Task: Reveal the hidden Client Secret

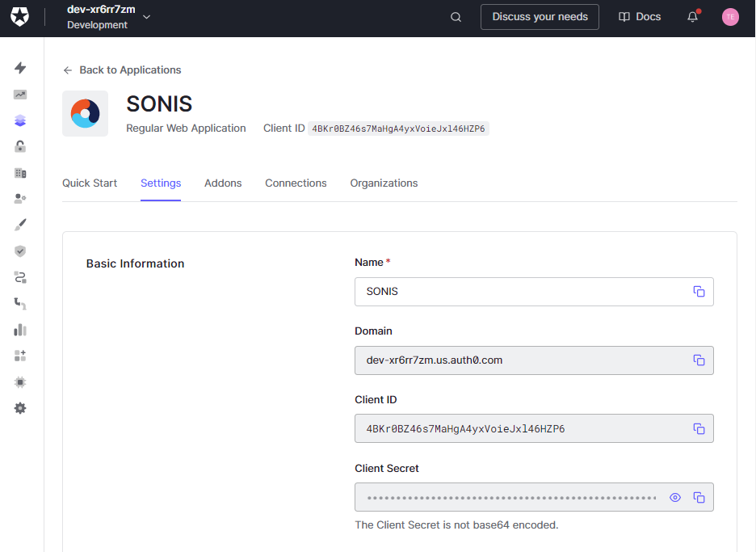Action: pyautogui.click(x=674, y=497)
